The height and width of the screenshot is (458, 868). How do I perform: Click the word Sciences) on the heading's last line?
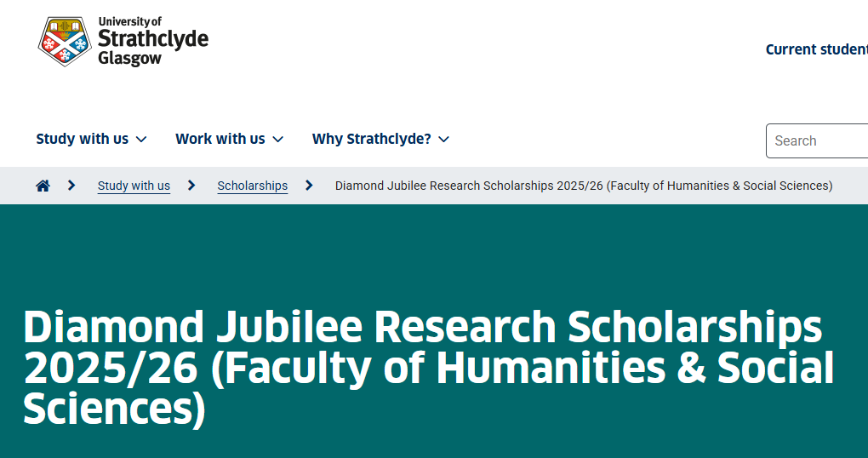coord(114,408)
